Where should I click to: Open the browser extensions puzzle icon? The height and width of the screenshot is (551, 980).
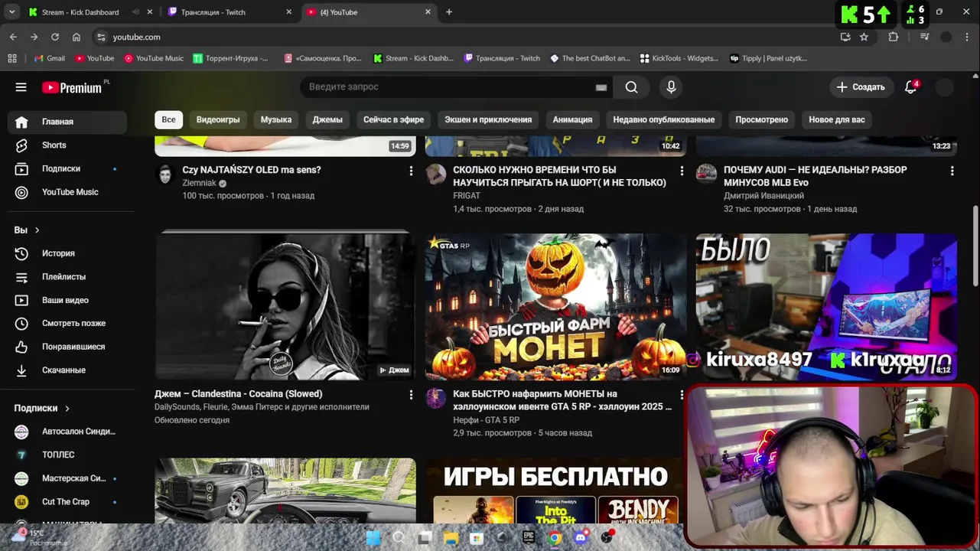point(894,37)
